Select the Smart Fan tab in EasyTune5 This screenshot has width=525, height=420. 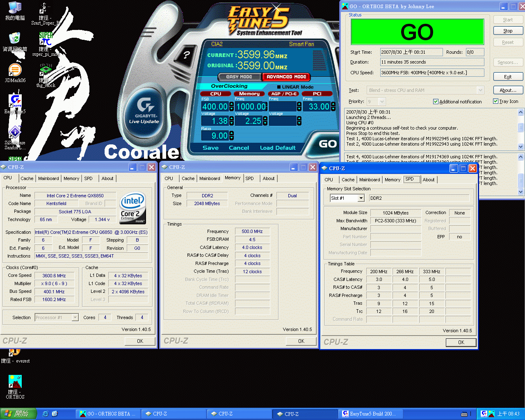pyautogui.click(x=301, y=44)
